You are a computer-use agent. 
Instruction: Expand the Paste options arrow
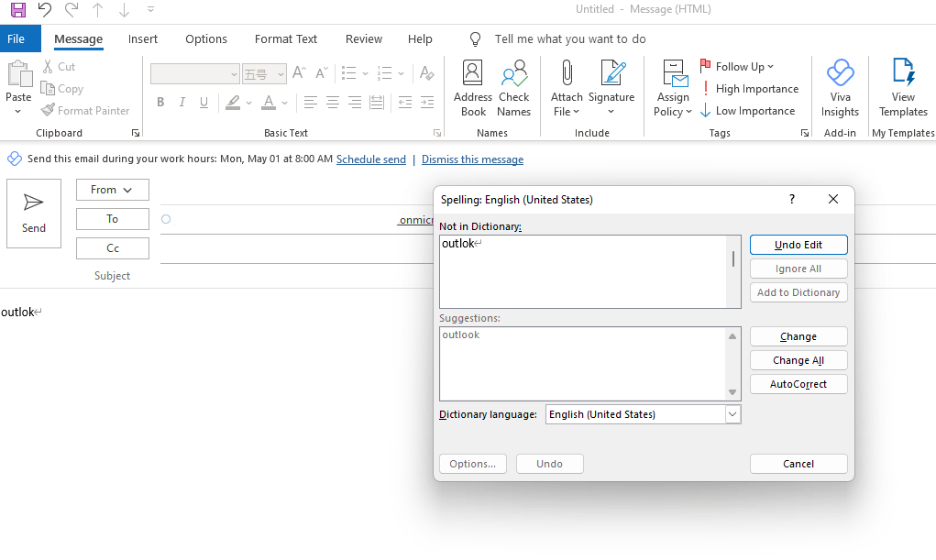click(18, 112)
